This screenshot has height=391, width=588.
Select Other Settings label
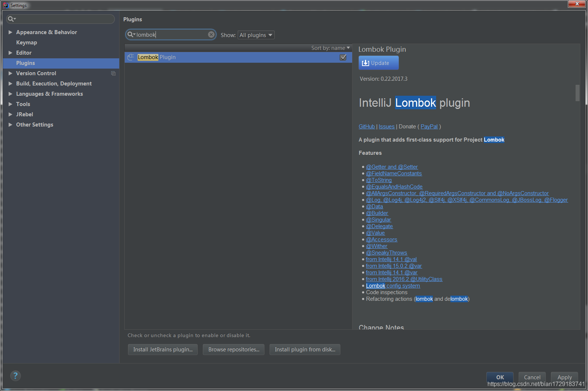(34, 125)
